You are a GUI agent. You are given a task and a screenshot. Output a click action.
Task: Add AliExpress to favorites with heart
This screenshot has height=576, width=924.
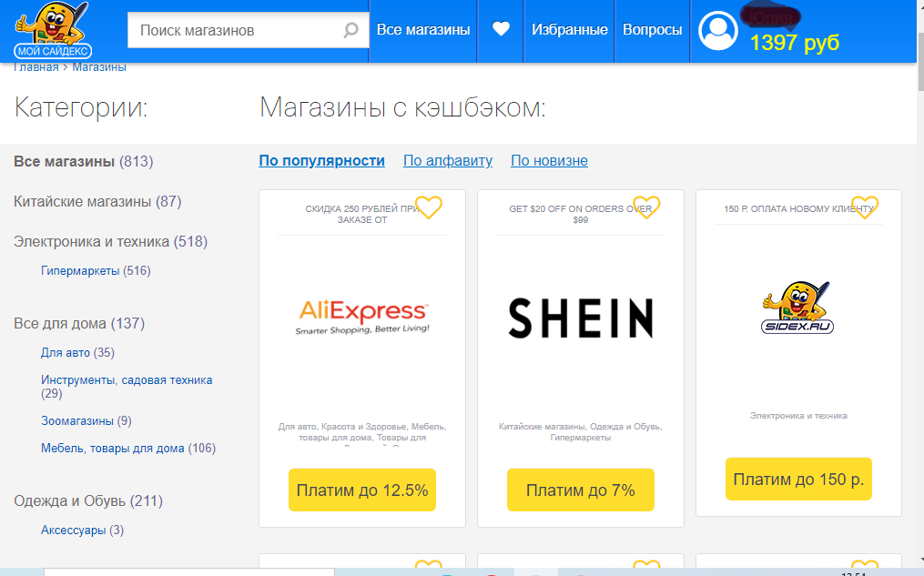coord(429,207)
